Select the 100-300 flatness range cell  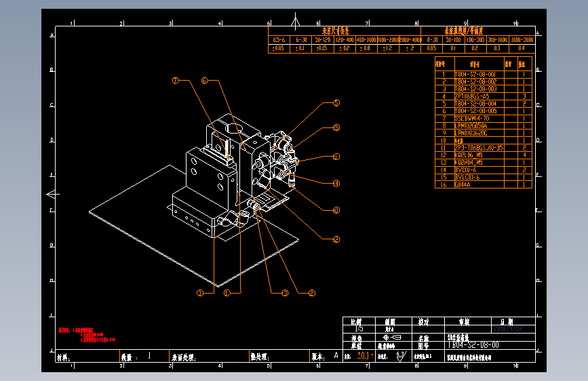click(x=475, y=40)
